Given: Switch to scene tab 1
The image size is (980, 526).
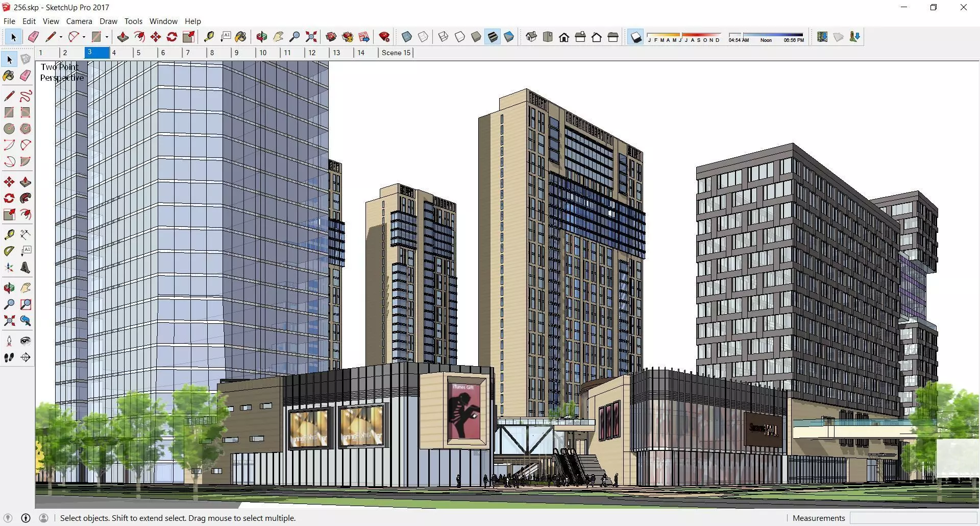Looking at the screenshot, I should [x=47, y=53].
